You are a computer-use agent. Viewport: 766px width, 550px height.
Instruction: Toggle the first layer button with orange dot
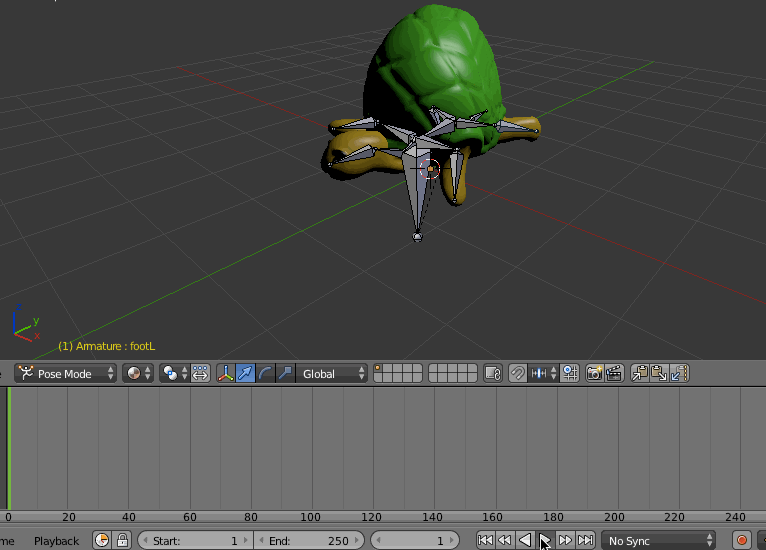tap(378, 369)
